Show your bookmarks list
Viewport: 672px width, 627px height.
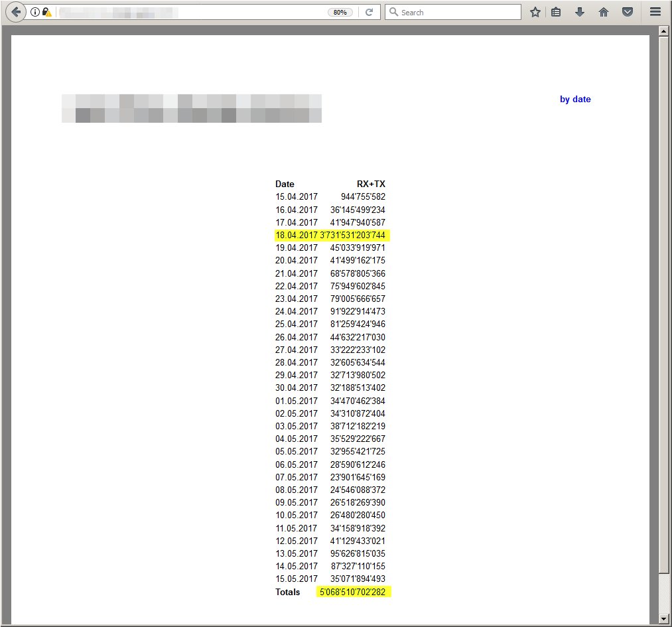[557, 12]
